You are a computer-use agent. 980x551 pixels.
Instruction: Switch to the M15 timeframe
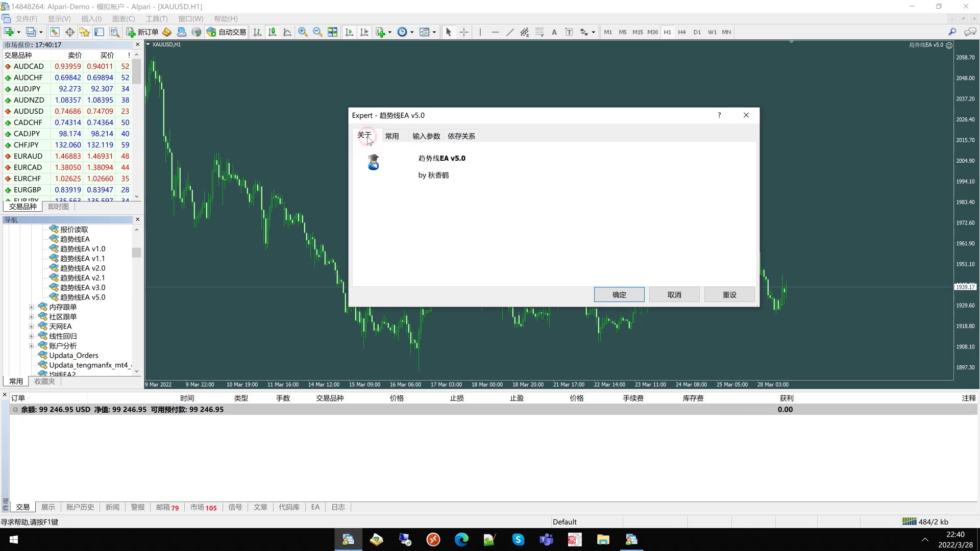(638, 32)
